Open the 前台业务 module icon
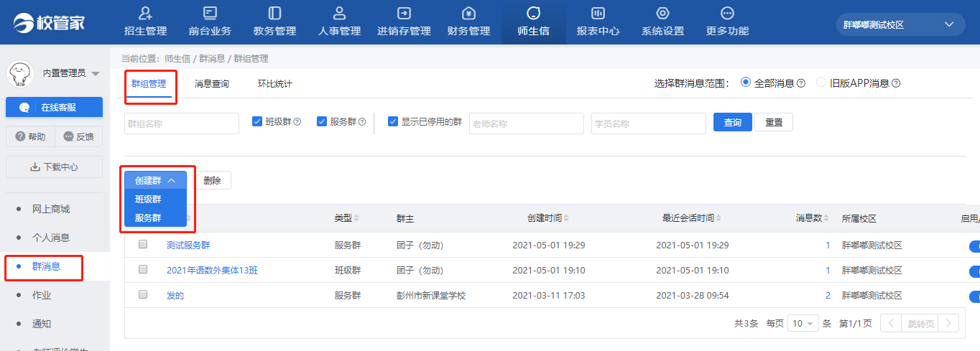The height and width of the screenshot is (351, 980). pyautogui.click(x=210, y=13)
